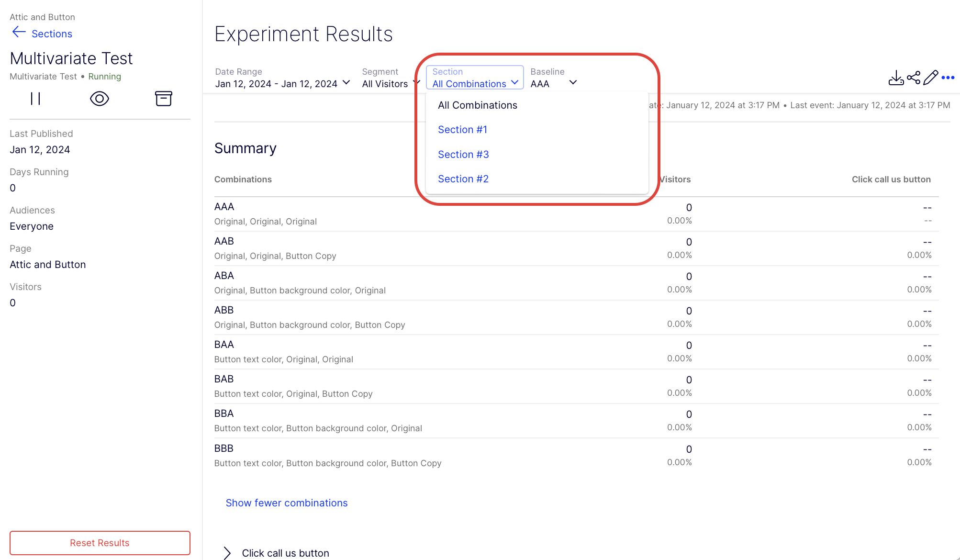The width and height of the screenshot is (960, 560).
Task: Click the Sections breadcrumb link
Action: pyautogui.click(x=52, y=34)
